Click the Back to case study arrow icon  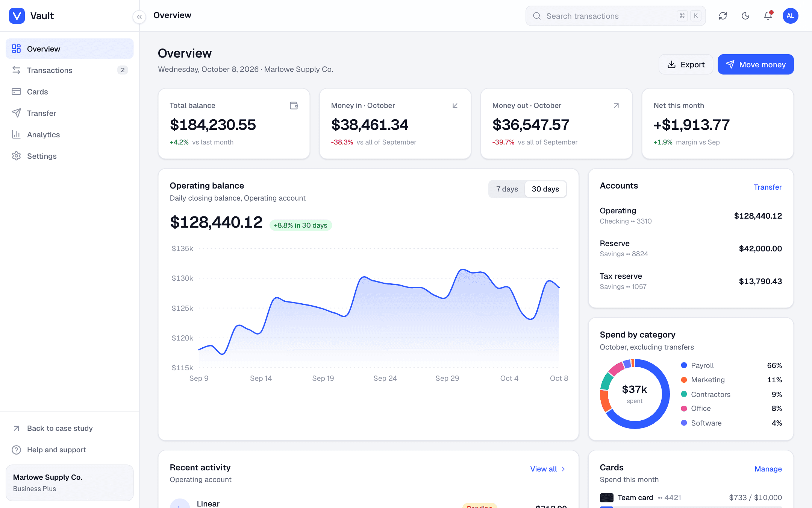(x=16, y=428)
